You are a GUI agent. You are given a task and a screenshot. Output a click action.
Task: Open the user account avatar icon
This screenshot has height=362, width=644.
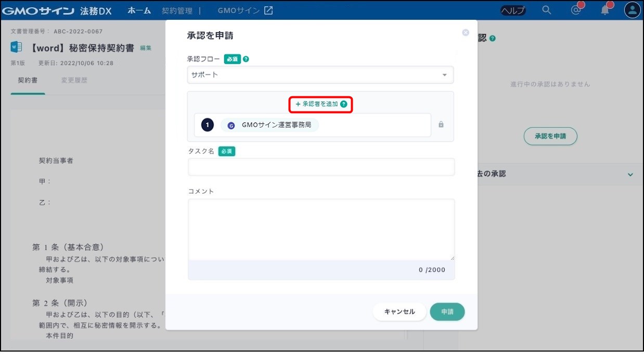coord(632,10)
